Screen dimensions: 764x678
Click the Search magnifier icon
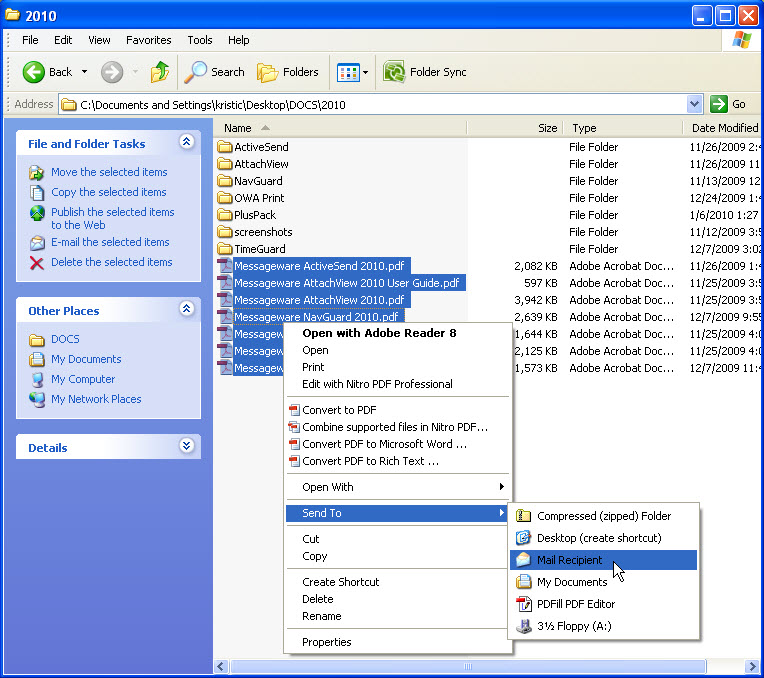point(195,72)
